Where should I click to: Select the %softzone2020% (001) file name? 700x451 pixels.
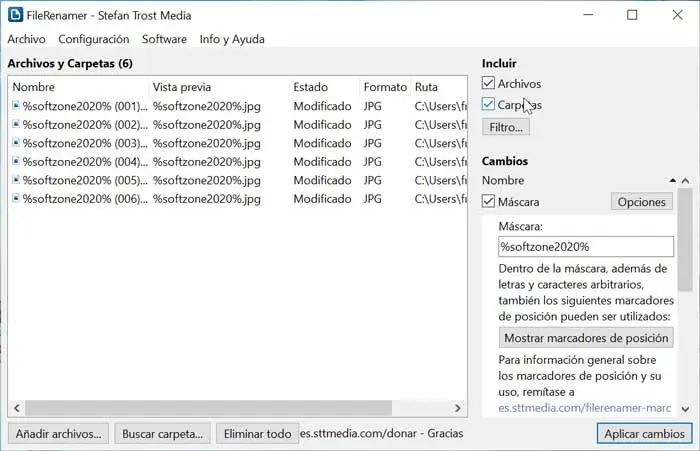85,106
